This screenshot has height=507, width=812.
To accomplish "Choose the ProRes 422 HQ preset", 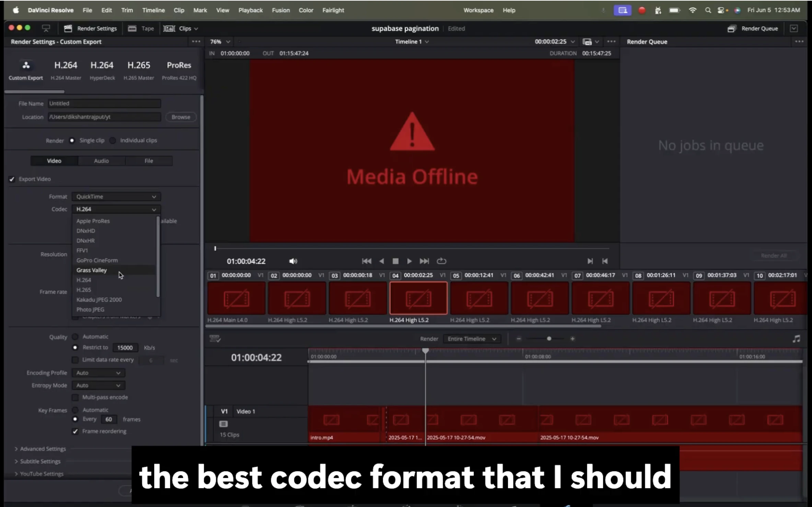I will click(x=179, y=70).
